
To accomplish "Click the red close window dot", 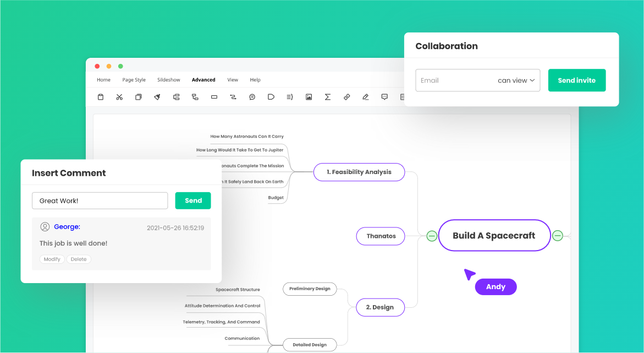I will coord(97,66).
